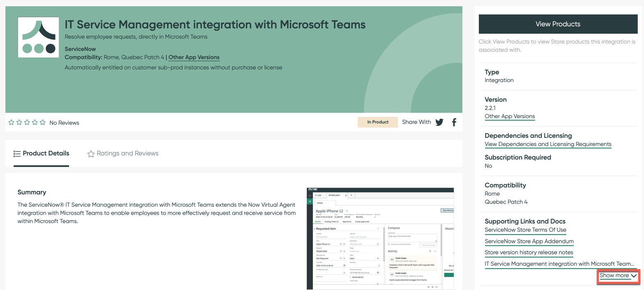Open Other App Versions link under Version

coord(510,116)
